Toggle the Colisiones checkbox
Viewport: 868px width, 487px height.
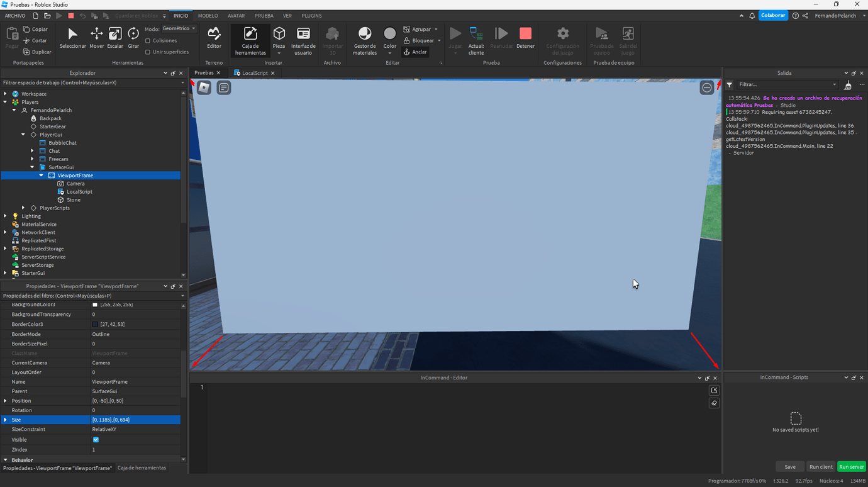[x=148, y=41]
